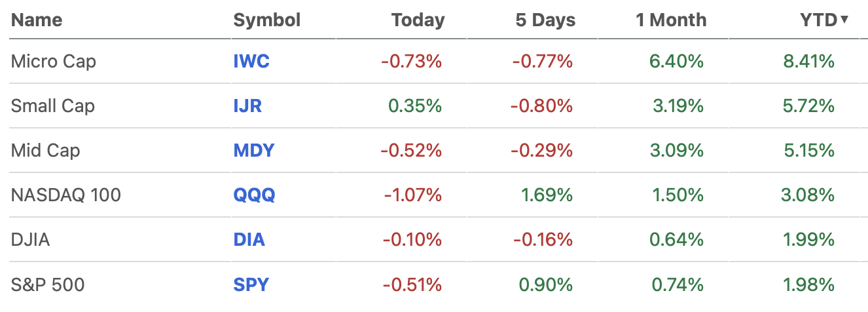Click DJIA 5 Days value -0.16%

click(543, 240)
